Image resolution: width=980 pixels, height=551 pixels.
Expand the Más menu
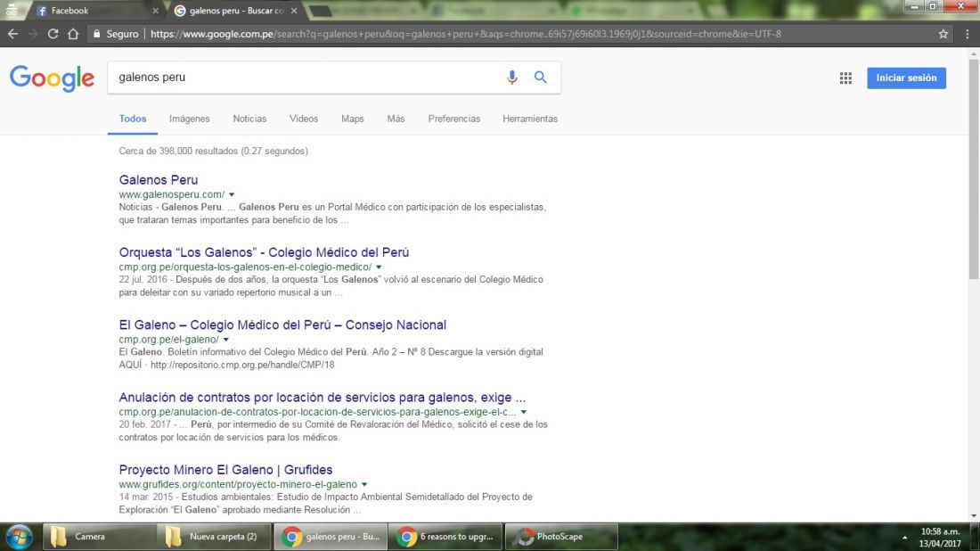point(396,119)
